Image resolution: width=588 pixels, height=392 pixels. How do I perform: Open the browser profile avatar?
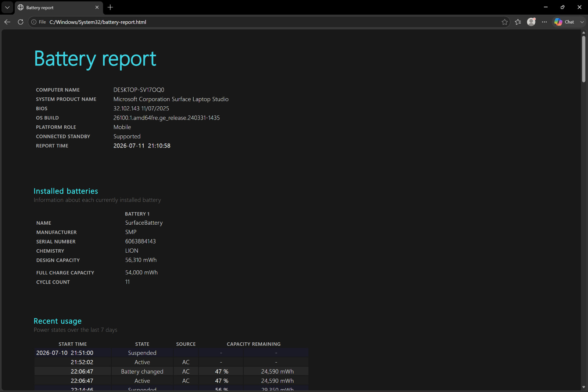point(531,22)
